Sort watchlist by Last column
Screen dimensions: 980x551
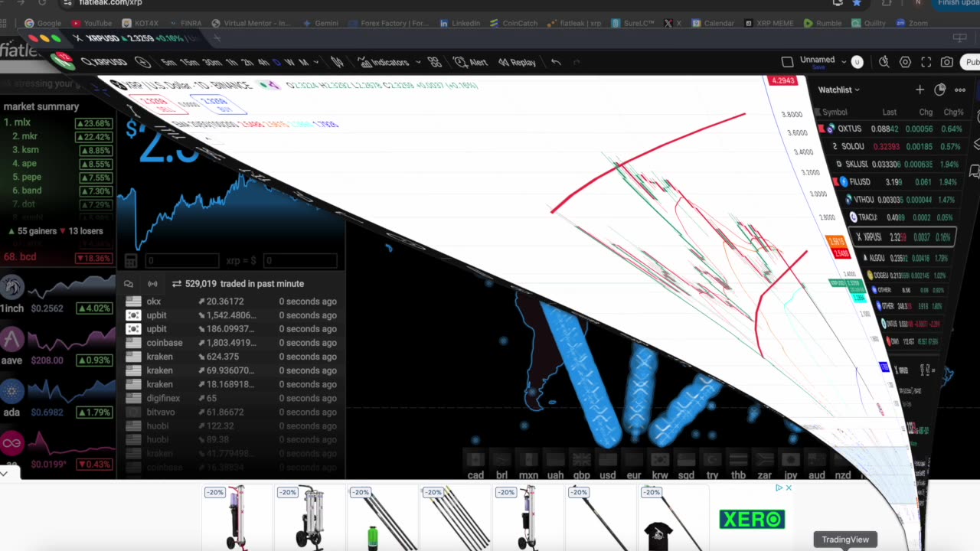[889, 112]
